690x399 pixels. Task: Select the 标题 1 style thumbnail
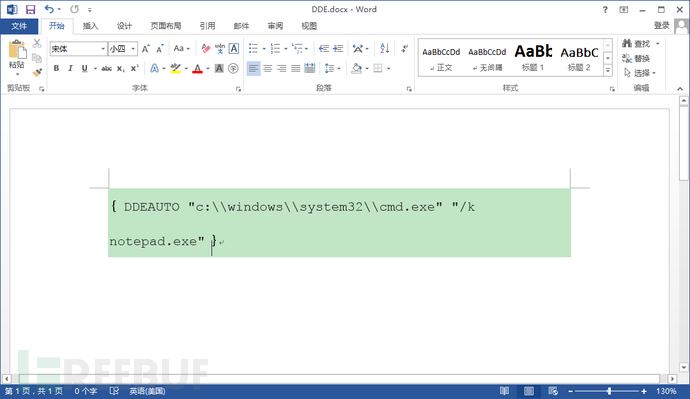(533, 57)
